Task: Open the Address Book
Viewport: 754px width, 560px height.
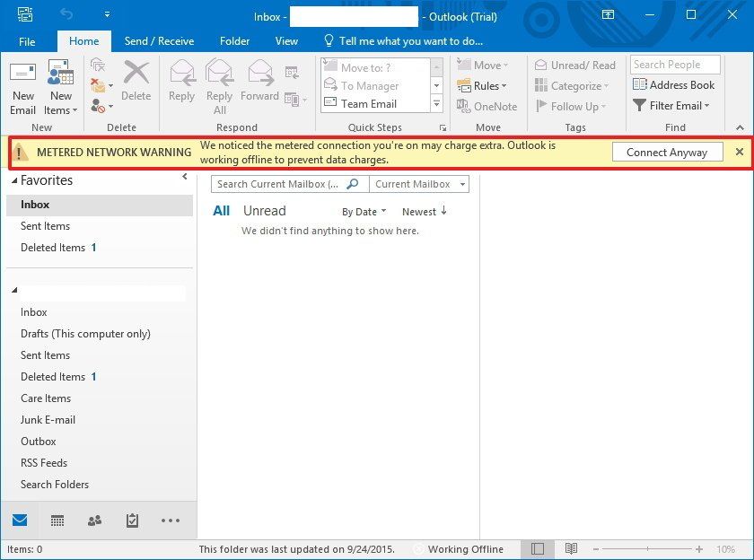Action: tap(674, 85)
